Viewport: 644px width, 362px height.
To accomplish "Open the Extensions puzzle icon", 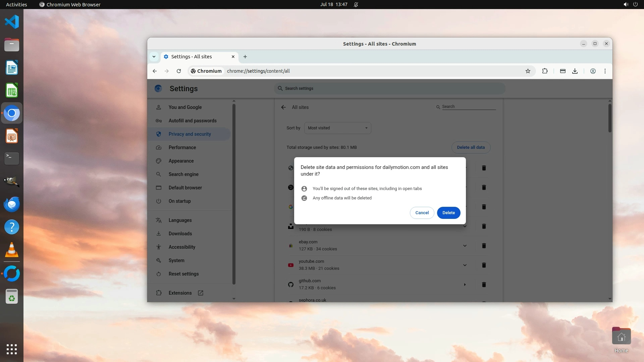I will 545,71.
